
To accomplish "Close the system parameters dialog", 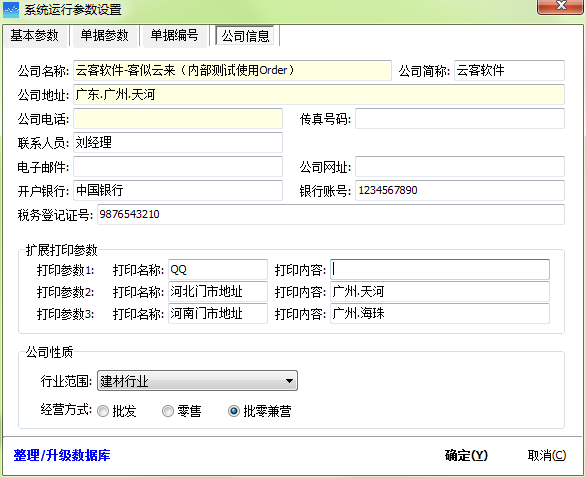I will coord(560,6).
